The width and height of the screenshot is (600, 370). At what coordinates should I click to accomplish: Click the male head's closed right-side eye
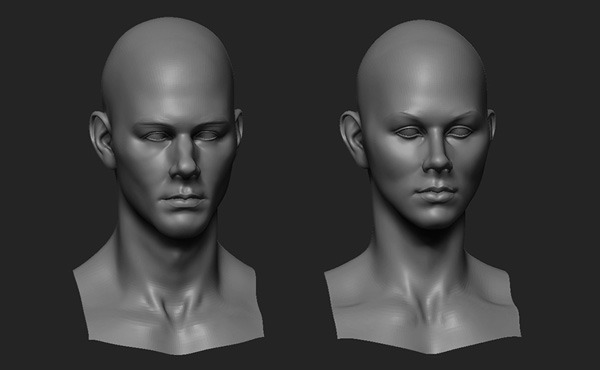pos(207,135)
